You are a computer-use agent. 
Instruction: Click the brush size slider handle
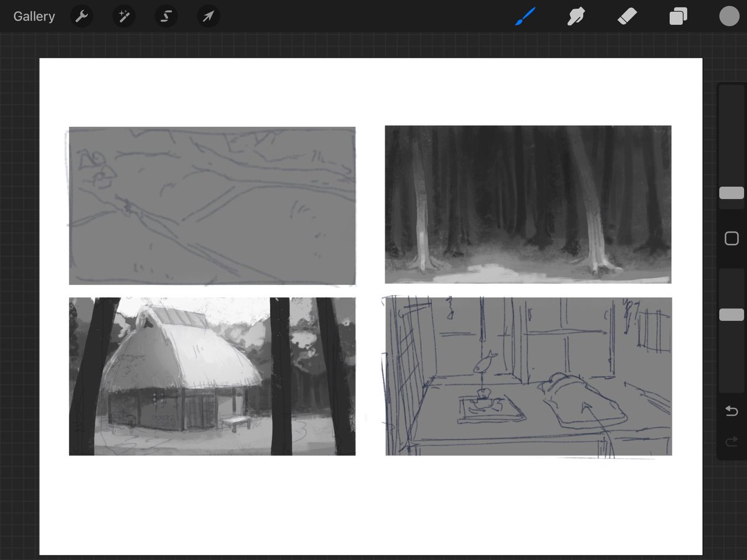[x=731, y=193]
